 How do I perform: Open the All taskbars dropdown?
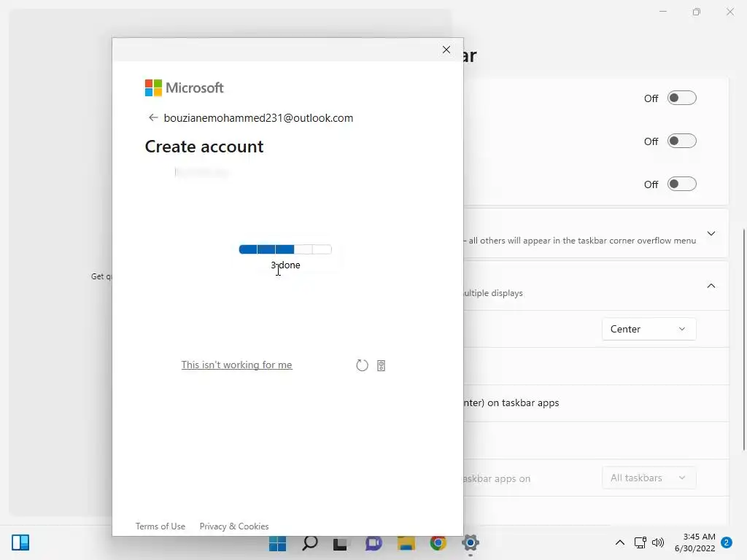tap(649, 478)
